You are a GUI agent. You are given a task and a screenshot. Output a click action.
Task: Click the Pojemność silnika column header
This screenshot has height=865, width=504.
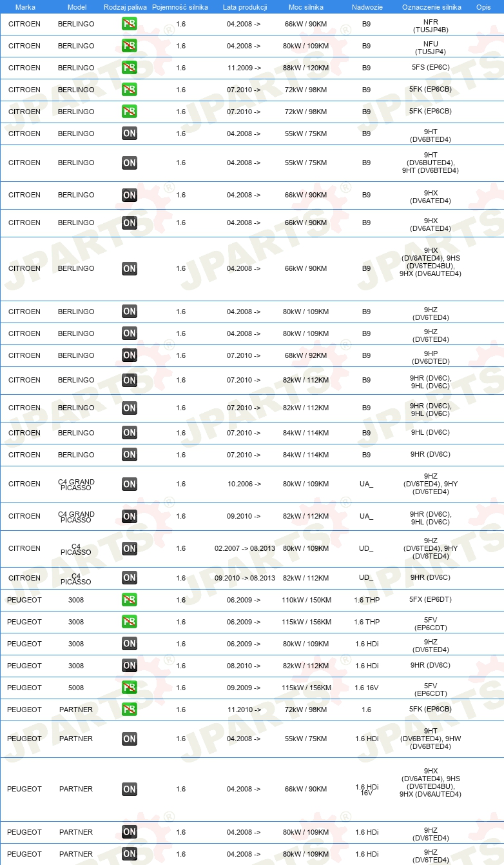180,6
